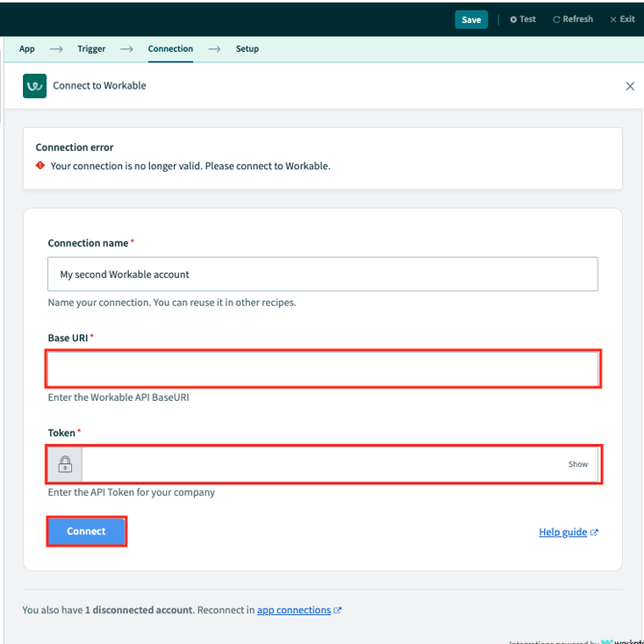
Task: Click the Workable logo icon
Action: [35, 86]
